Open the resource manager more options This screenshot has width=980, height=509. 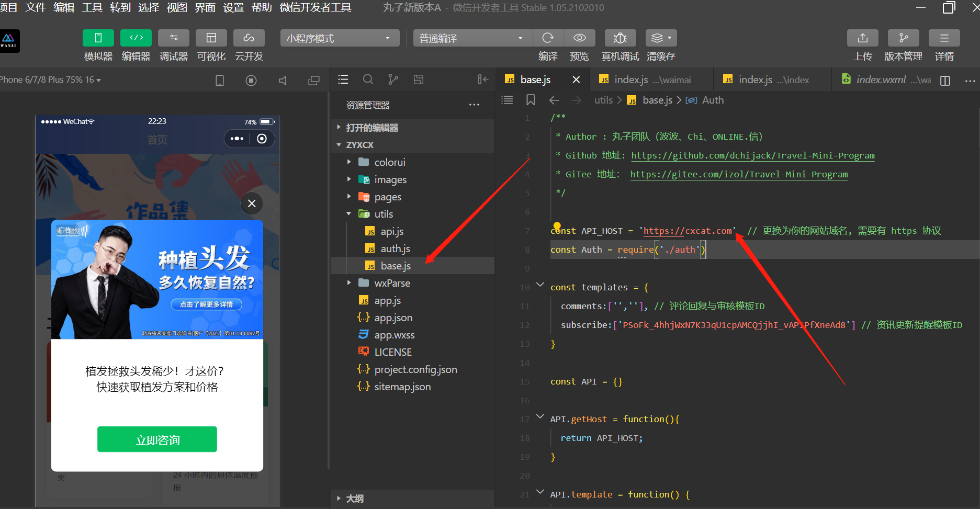coord(474,105)
